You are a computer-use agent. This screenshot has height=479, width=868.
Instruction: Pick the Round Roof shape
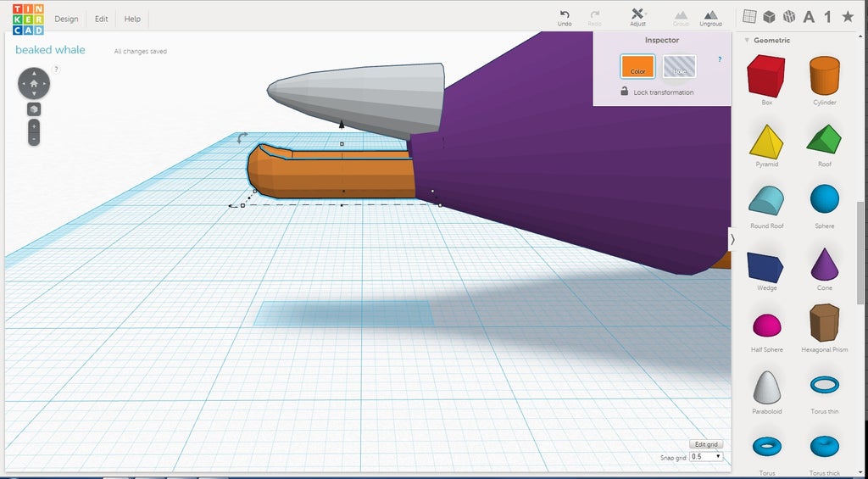tap(766, 200)
